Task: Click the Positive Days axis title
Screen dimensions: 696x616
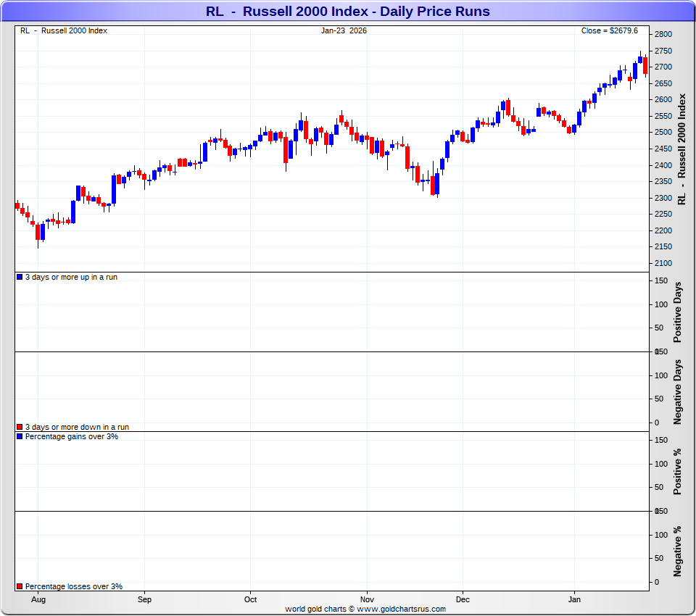Action: coord(679,312)
